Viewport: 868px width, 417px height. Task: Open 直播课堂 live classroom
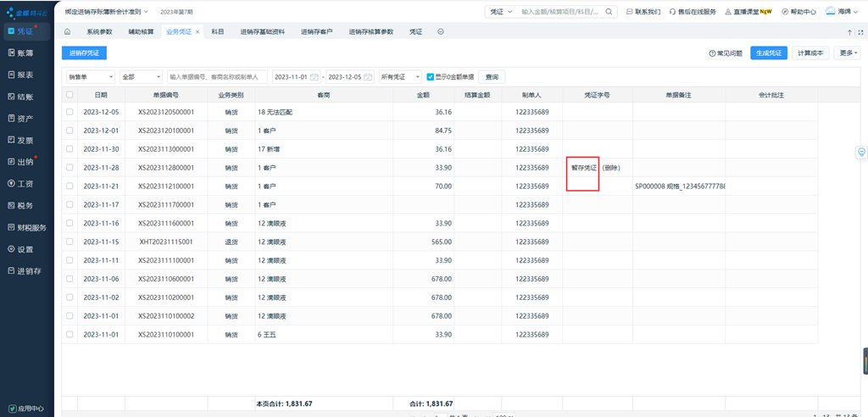click(x=748, y=12)
